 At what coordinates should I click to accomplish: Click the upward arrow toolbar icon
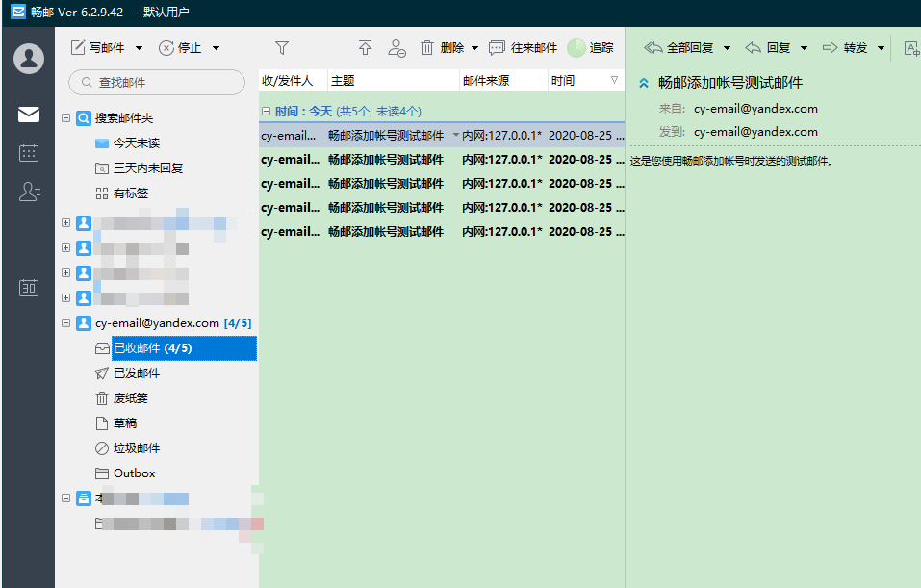[366, 47]
